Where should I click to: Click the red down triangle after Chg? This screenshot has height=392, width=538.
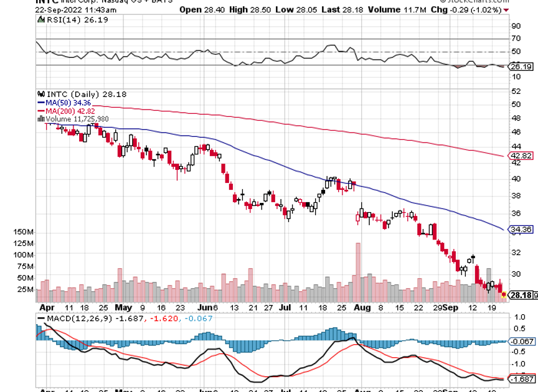(x=506, y=11)
